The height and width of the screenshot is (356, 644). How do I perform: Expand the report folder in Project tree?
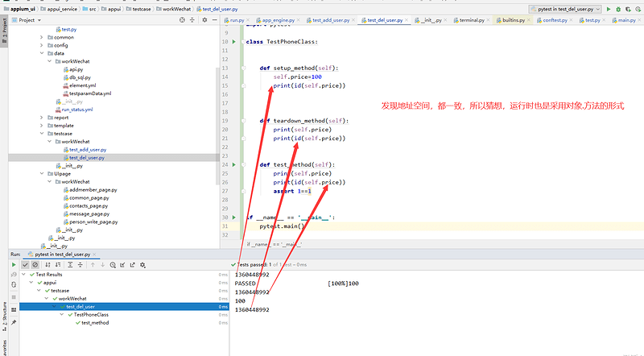pyautogui.click(x=42, y=118)
